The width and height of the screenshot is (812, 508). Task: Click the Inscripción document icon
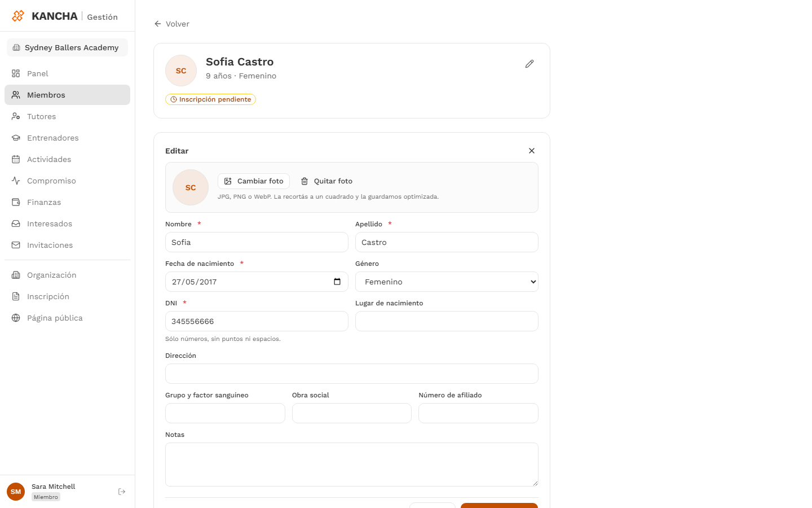point(16,296)
